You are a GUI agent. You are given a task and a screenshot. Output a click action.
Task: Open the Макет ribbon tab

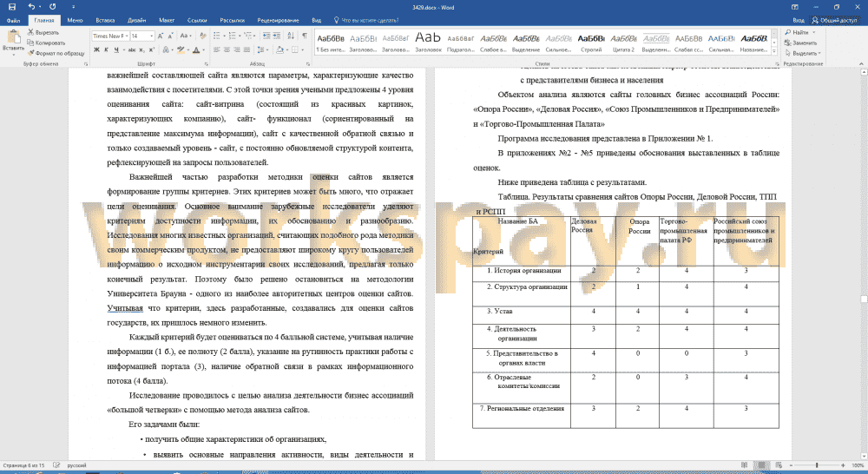tap(167, 21)
